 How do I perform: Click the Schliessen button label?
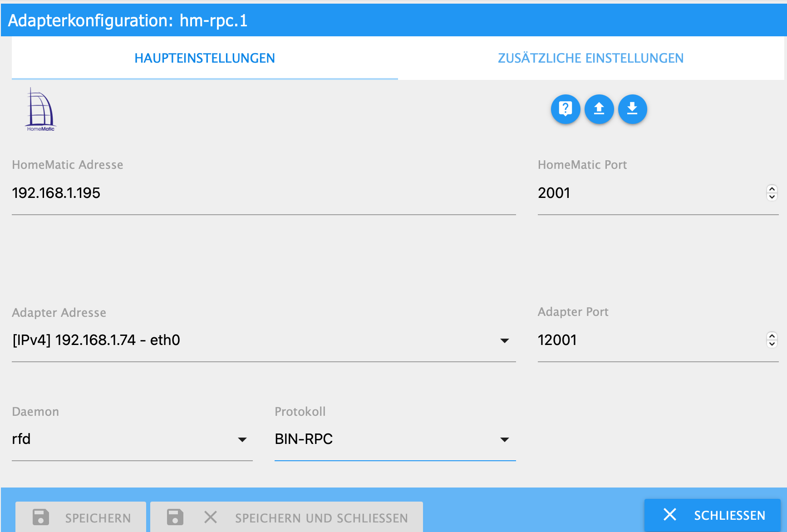(x=729, y=516)
